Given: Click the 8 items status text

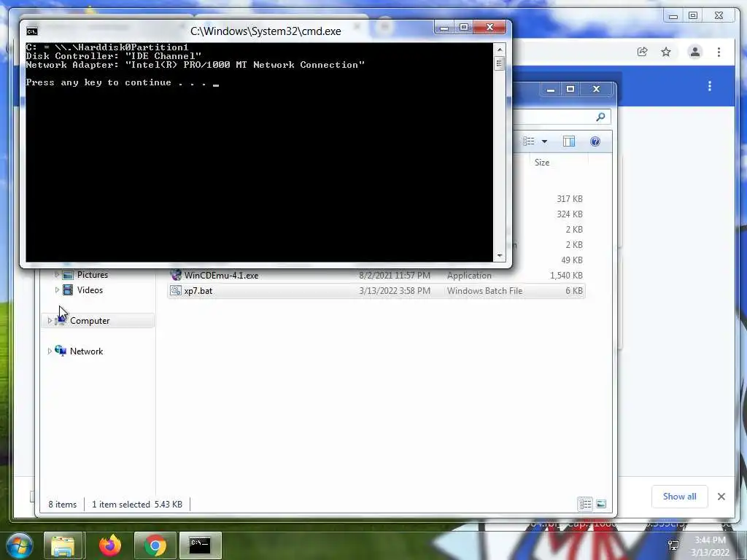Looking at the screenshot, I should [x=63, y=505].
